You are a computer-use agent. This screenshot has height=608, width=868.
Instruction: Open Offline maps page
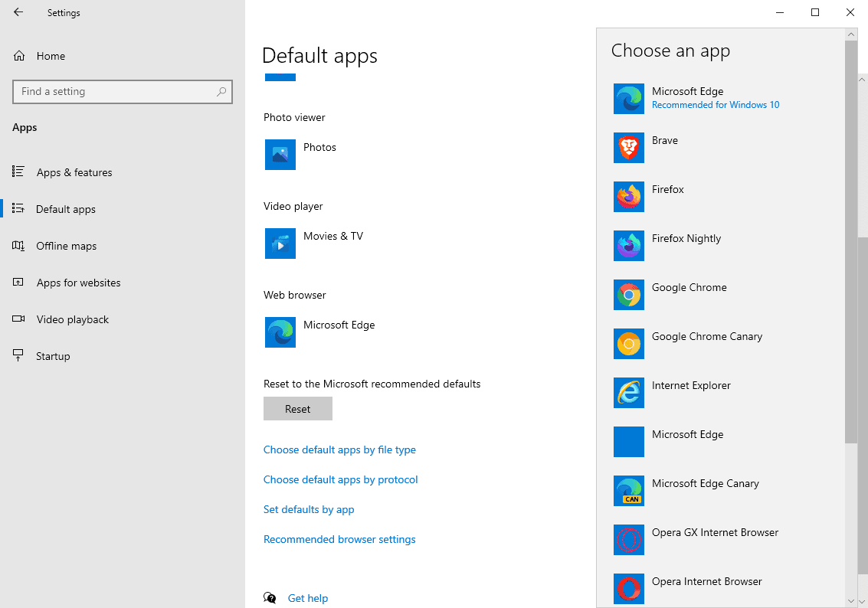(x=123, y=246)
